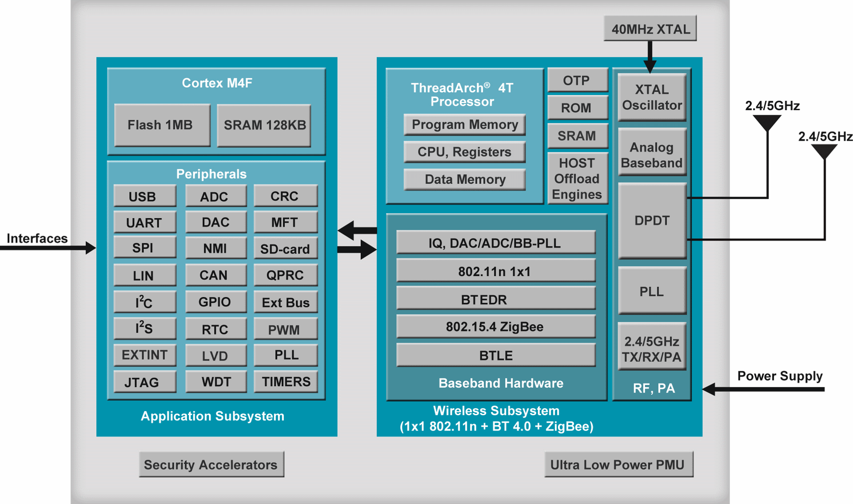
Task: Select the JTAG peripheral box
Action: click(x=145, y=382)
